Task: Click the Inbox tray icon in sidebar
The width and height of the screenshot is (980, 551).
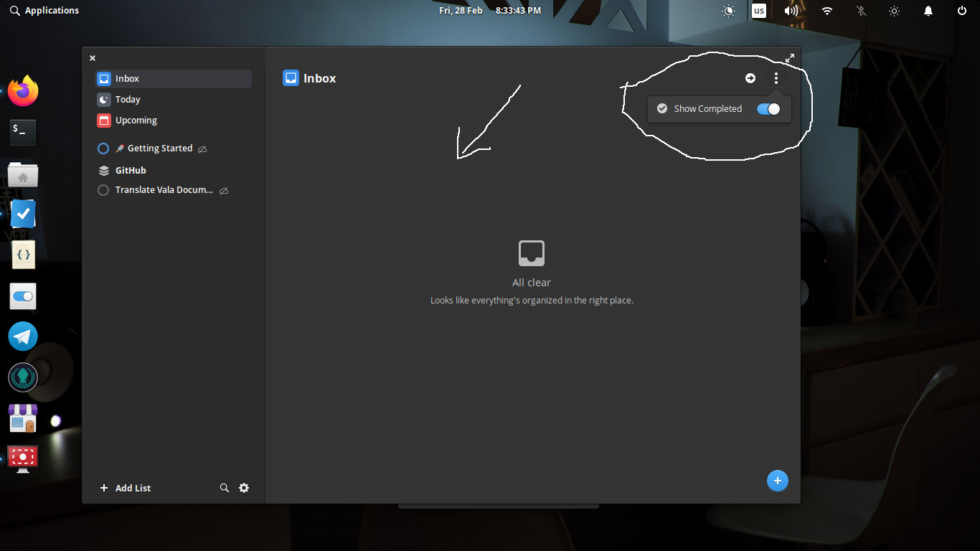Action: (103, 79)
